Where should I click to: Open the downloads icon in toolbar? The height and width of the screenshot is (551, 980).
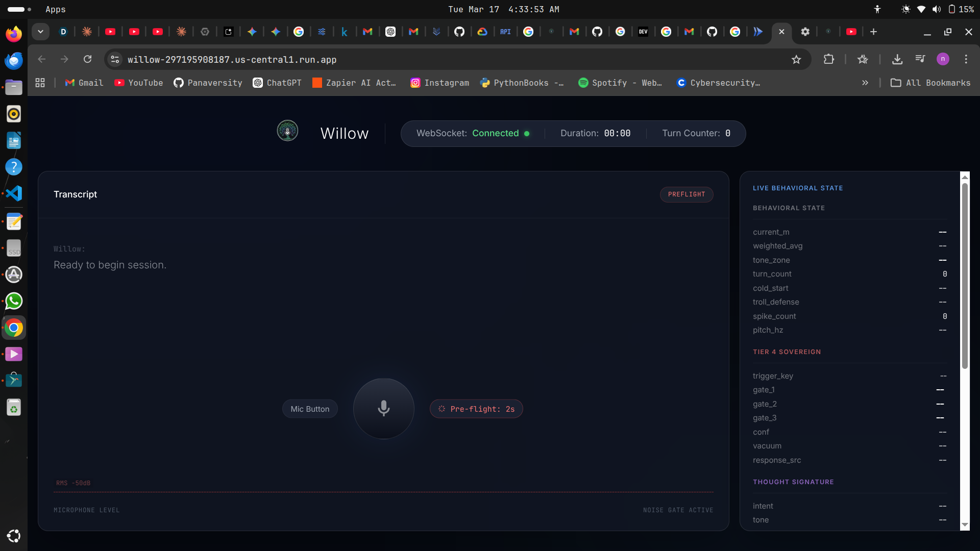[x=897, y=59]
